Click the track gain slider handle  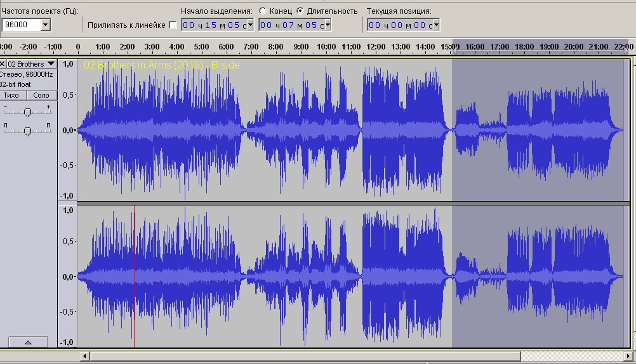click(27, 112)
